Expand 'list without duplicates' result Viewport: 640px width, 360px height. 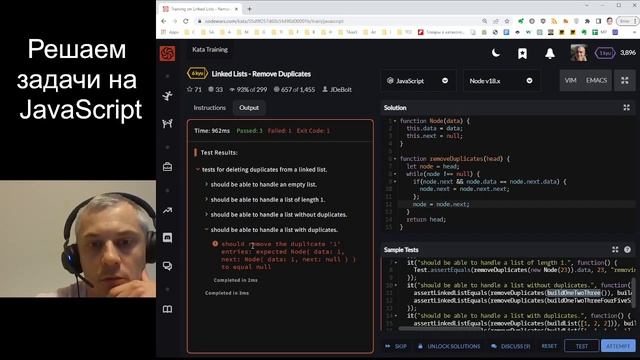click(x=207, y=214)
